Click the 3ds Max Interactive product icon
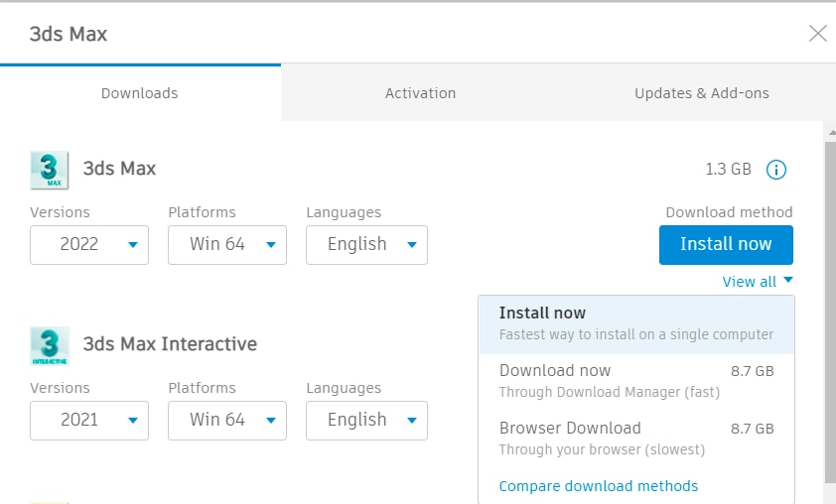Image resolution: width=836 pixels, height=504 pixels. tap(50, 346)
